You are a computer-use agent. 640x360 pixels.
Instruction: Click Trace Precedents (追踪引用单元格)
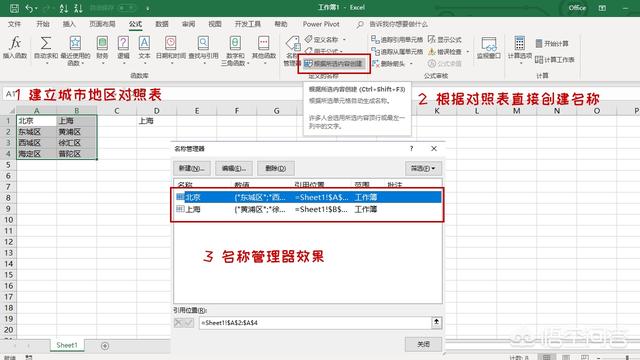point(397,40)
